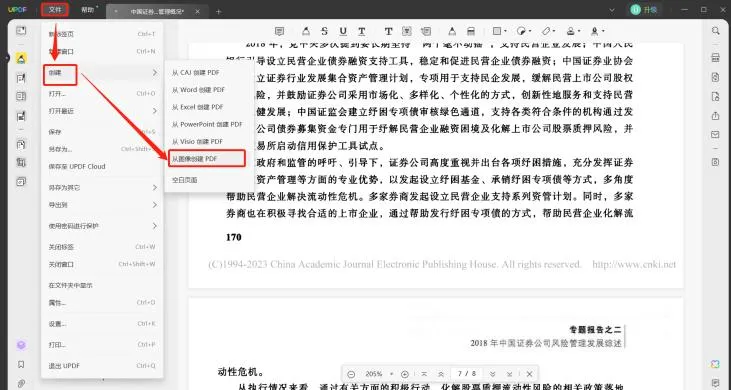Expand the rectangle shape dropdown arrow
The image size is (731, 390).
coord(505,31)
